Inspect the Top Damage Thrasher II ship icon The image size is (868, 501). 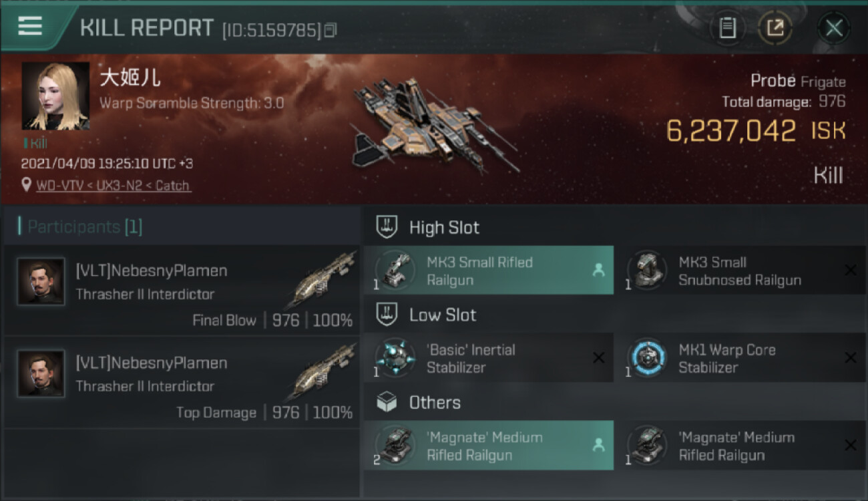tap(324, 371)
